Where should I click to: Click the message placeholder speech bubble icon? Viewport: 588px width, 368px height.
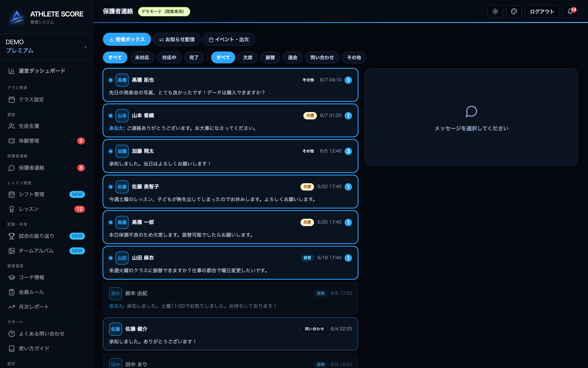[x=471, y=111]
